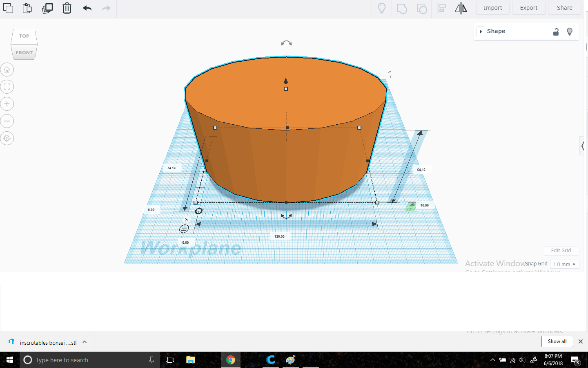The image size is (588, 368).
Task: Click the 64.16 dimension label
Action: [x=421, y=170]
